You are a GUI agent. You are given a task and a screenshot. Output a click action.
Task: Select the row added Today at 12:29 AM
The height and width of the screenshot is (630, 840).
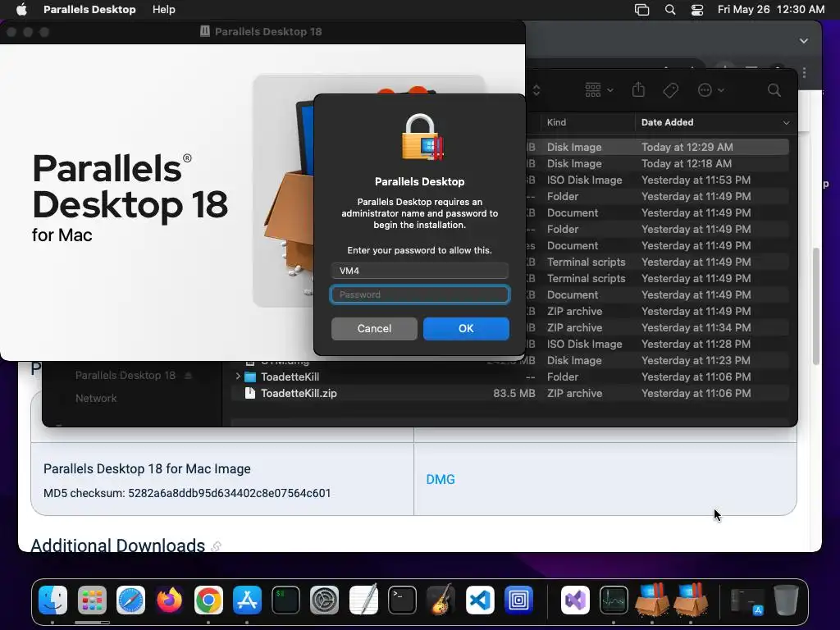click(657, 147)
